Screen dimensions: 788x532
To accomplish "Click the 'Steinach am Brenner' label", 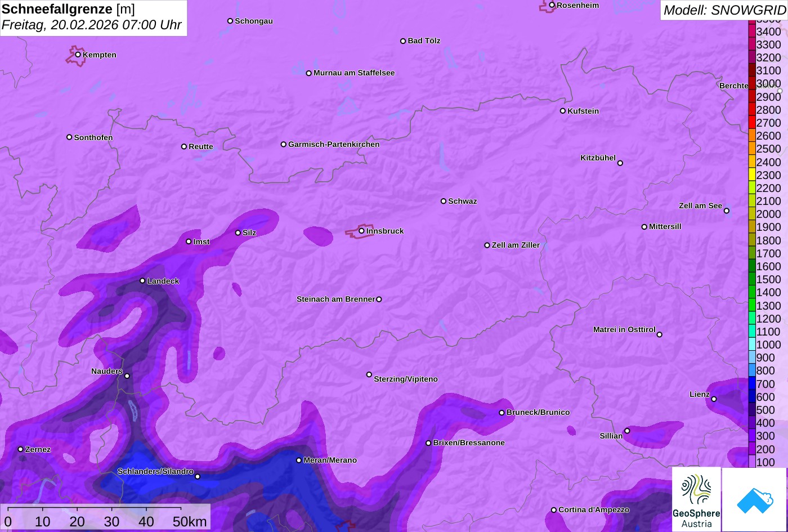I will [x=335, y=299].
